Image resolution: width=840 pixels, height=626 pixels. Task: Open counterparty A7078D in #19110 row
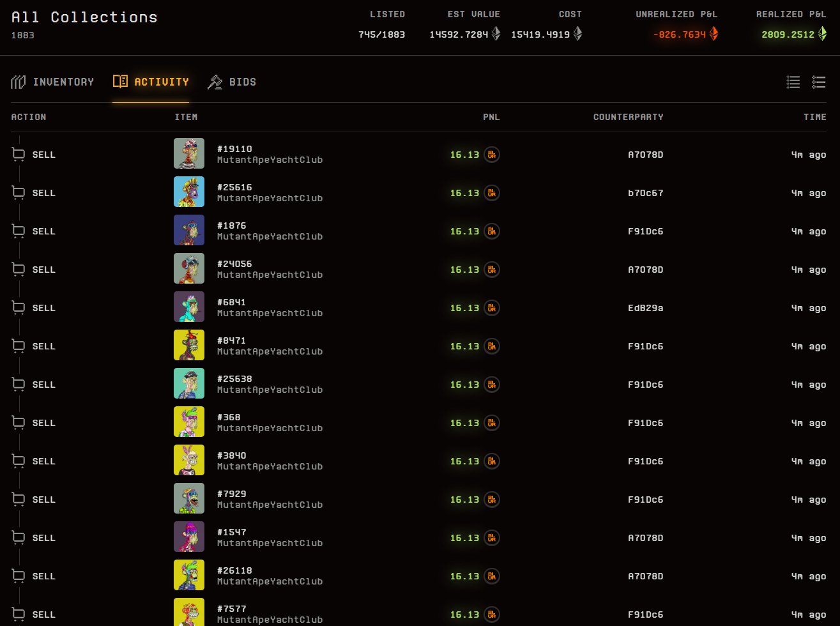pos(646,155)
